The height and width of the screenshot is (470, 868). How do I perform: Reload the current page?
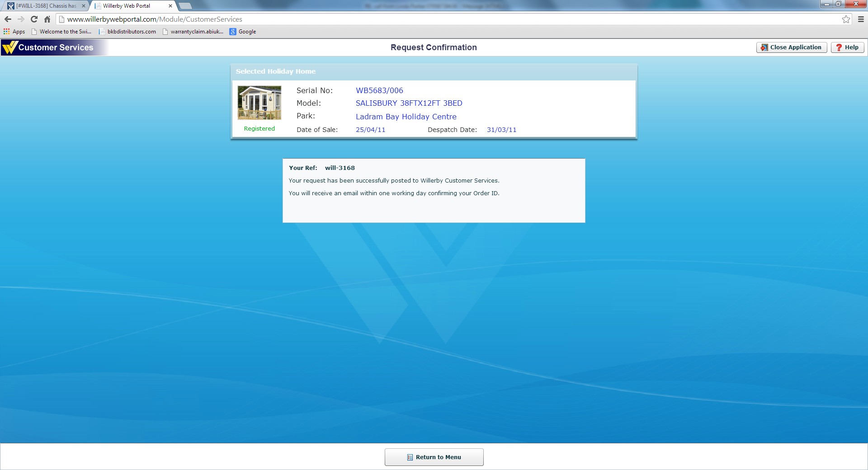pos(34,19)
